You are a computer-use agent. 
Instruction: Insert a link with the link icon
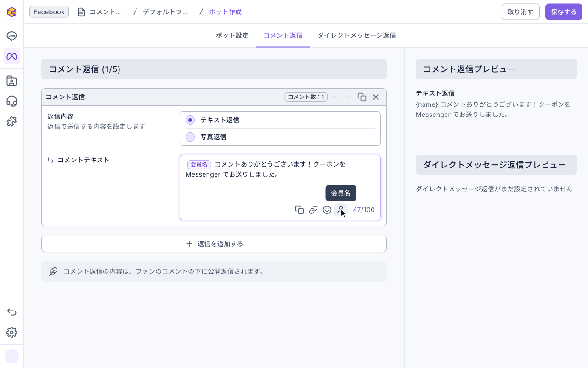tap(313, 210)
